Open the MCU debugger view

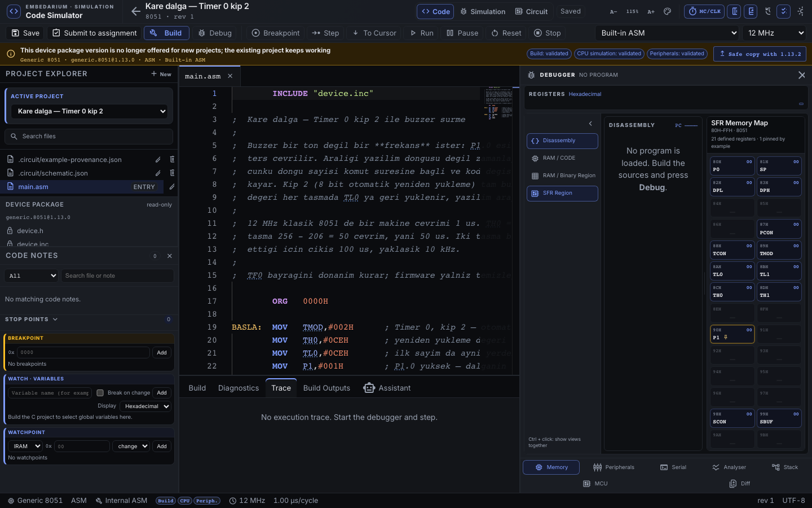[595, 484]
